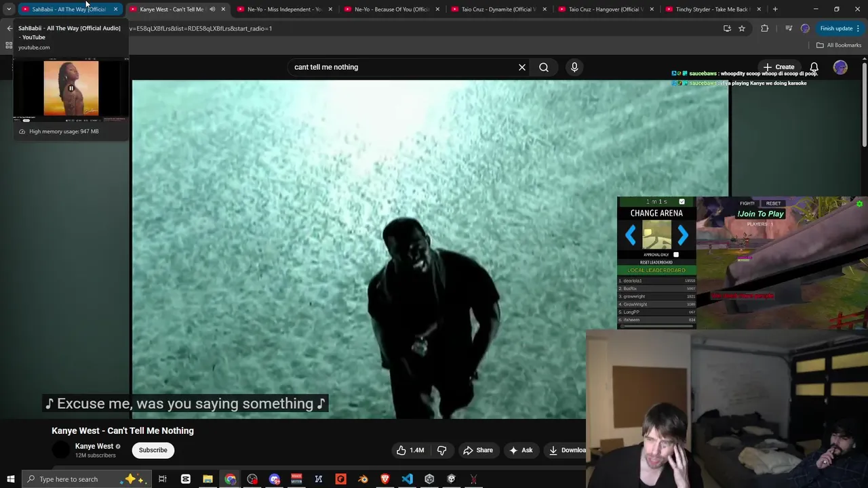This screenshot has width=868, height=488.
Task: Close the Ne-Yo Miss Independent tab
Action: click(x=330, y=9)
